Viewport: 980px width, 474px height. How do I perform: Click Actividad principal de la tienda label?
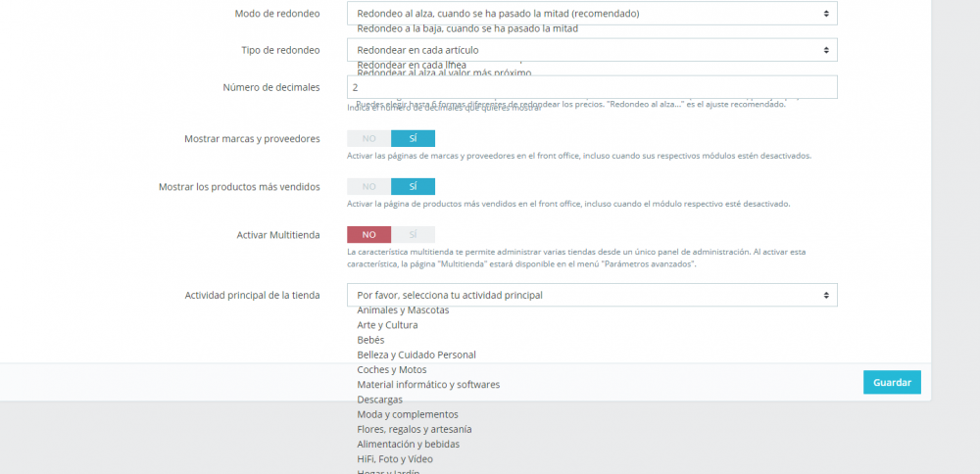pyautogui.click(x=253, y=295)
